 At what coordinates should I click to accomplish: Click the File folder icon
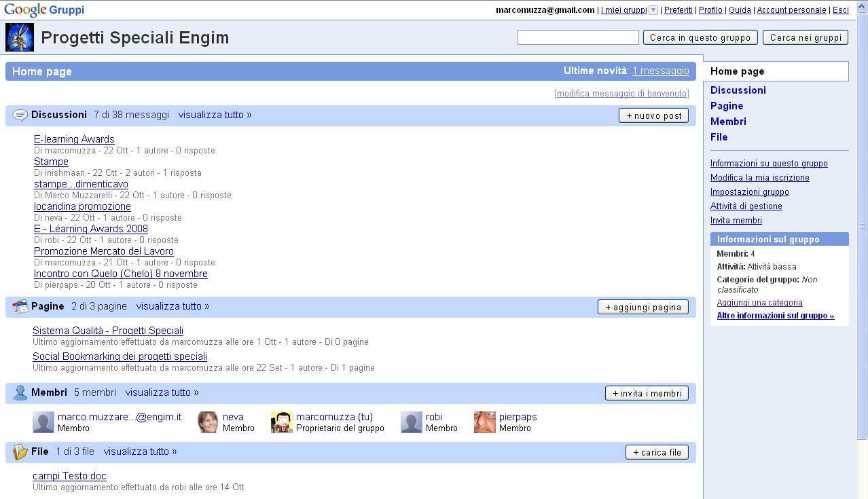(20, 452)
